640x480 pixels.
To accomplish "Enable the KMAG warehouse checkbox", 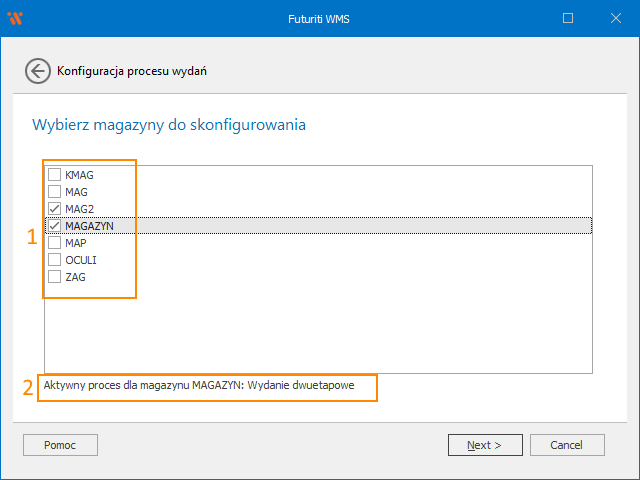I will tap(55, 174).
